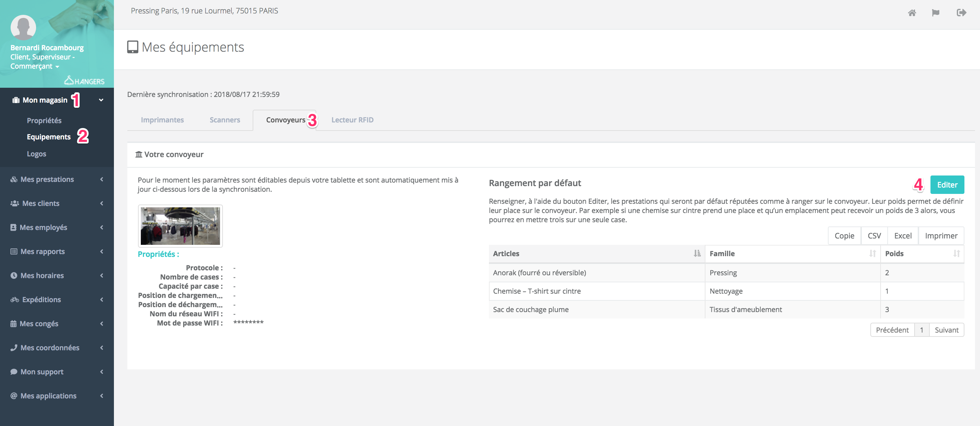This screenshot has width=980, height=426.
Task: Click the conveyor photo thumbnail
Action: tap(180, 226)
